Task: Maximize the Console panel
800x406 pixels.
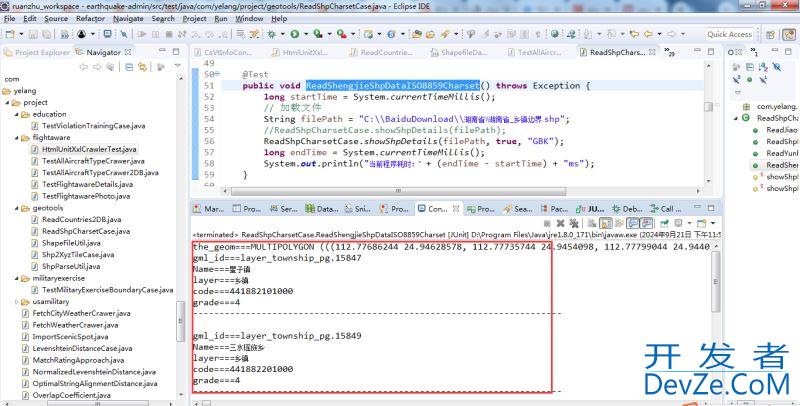Action: [x=711, y=208]
